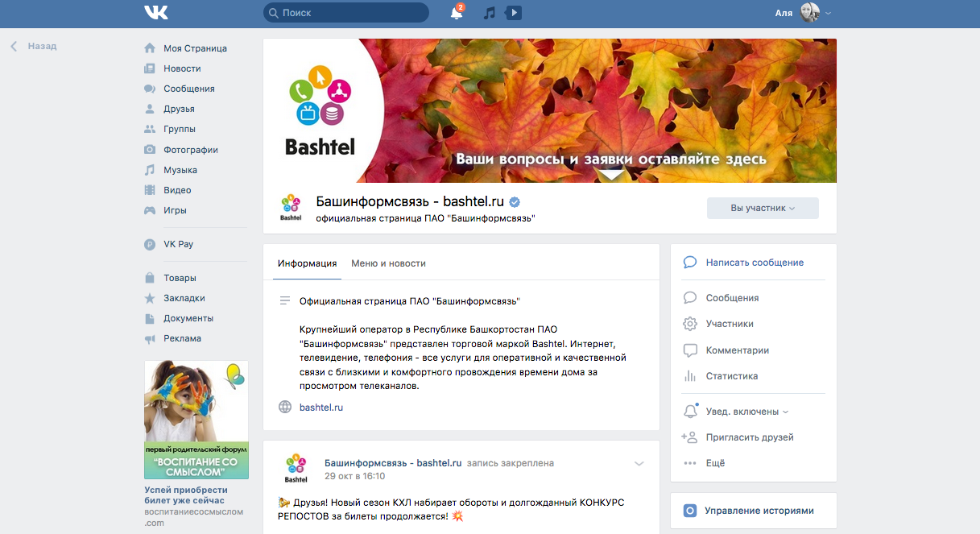Screen dimensions: 980x534
Task: Open VK Pay in the sidebar
Action: [178, 244]
